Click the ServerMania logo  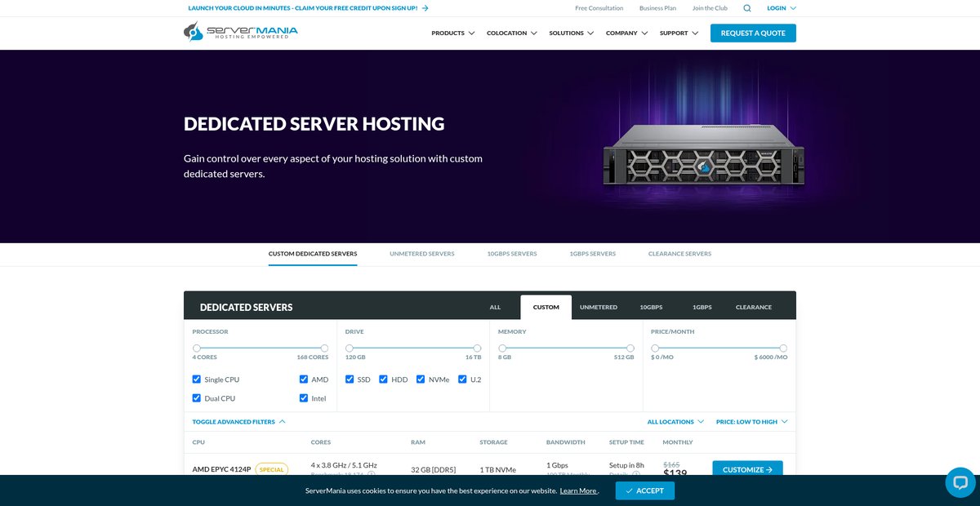(240, 32)
